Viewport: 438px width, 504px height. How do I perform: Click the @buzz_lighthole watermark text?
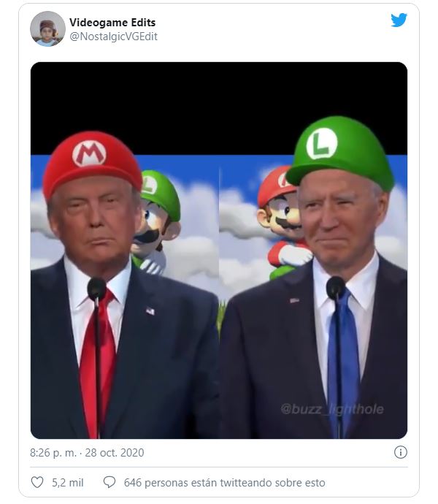(x=332, y=409)
